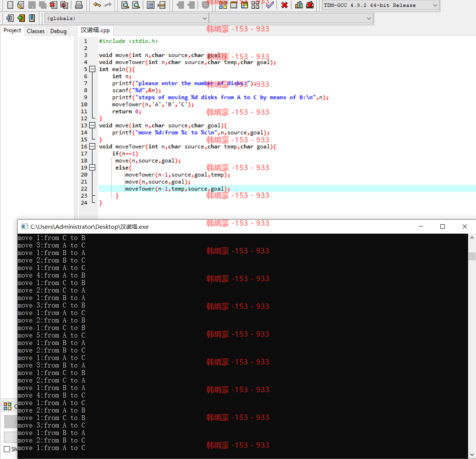Click the grayed-out Save icon

[32, 5]
